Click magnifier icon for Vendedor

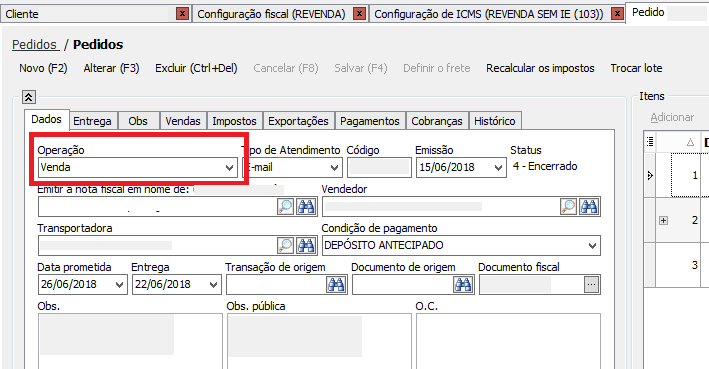pyautogui.click(x=569, y=207)
